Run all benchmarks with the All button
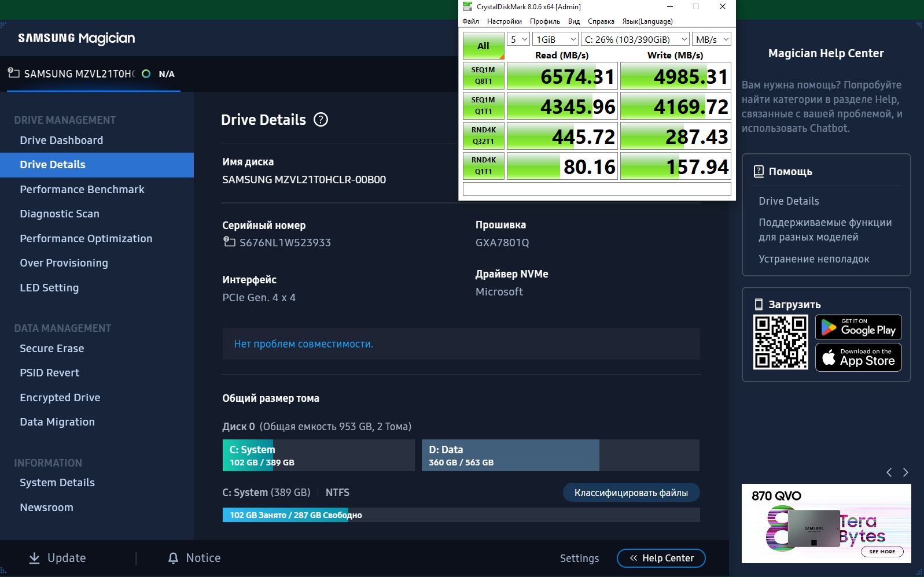 pos(484,46)
